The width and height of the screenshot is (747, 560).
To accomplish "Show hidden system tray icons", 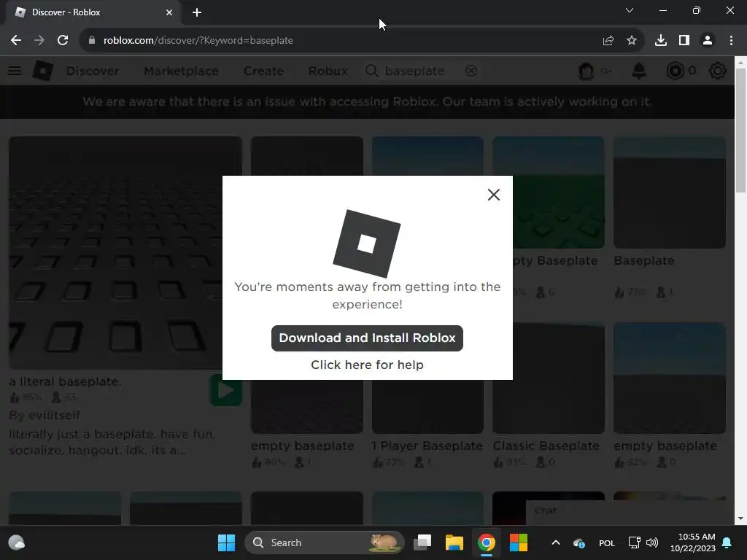I will (x=555, y=542).
